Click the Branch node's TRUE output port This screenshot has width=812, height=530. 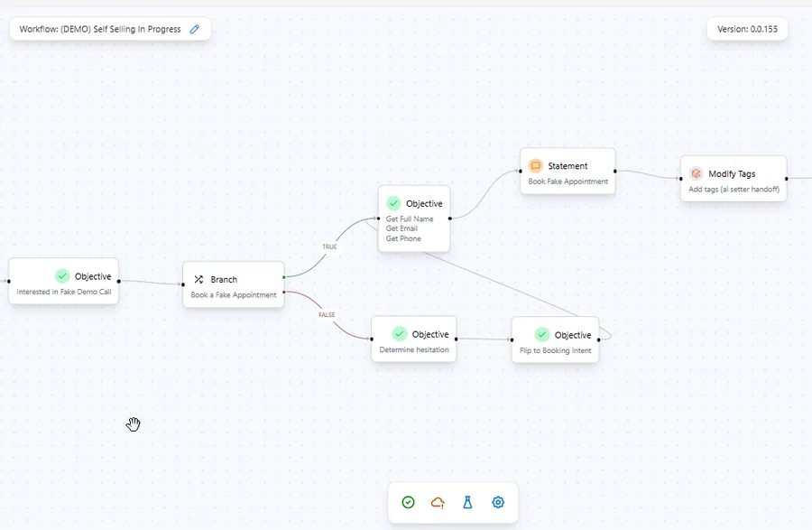(x=284, y=277)
